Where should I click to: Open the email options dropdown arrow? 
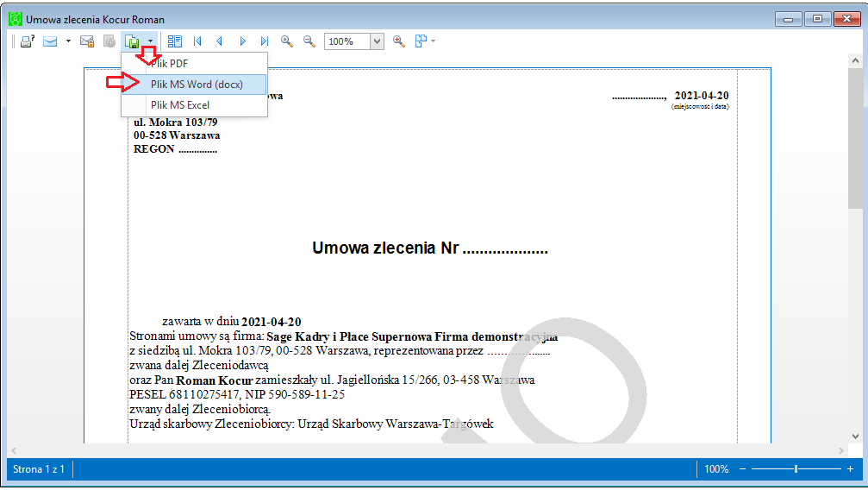tap(68, 41)
